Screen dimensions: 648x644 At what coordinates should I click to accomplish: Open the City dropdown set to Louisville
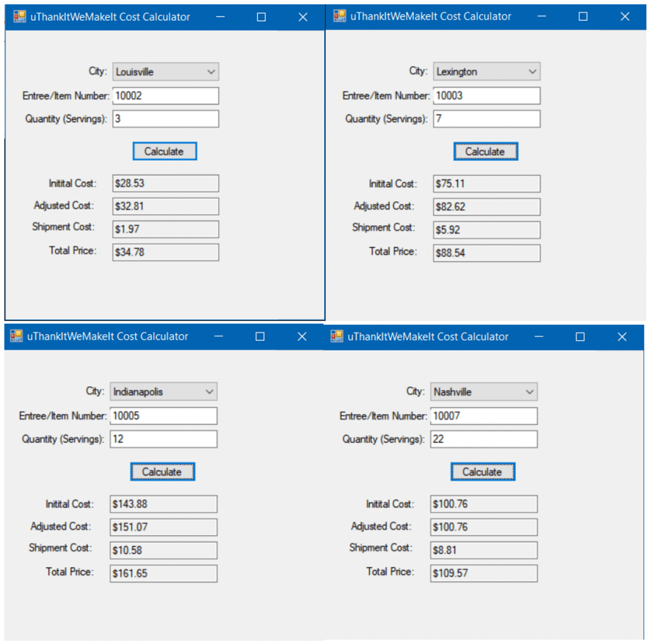click(x=211, y=72)
